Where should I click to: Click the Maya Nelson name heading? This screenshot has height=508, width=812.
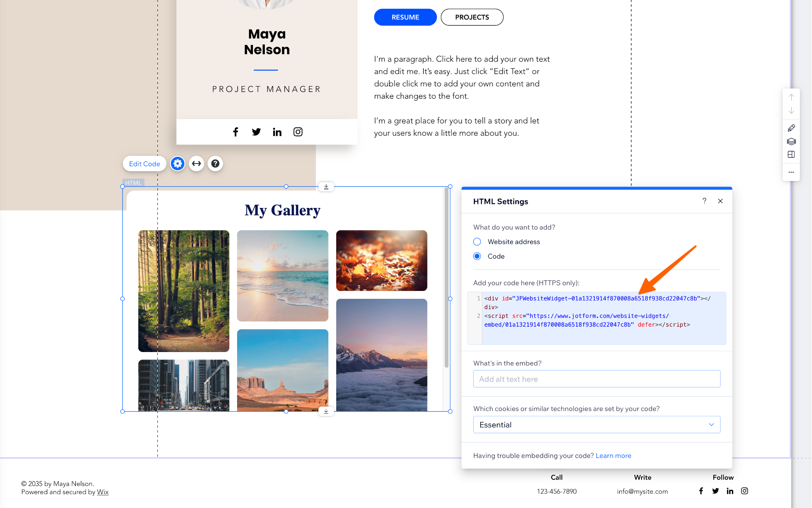click(267, 42)
